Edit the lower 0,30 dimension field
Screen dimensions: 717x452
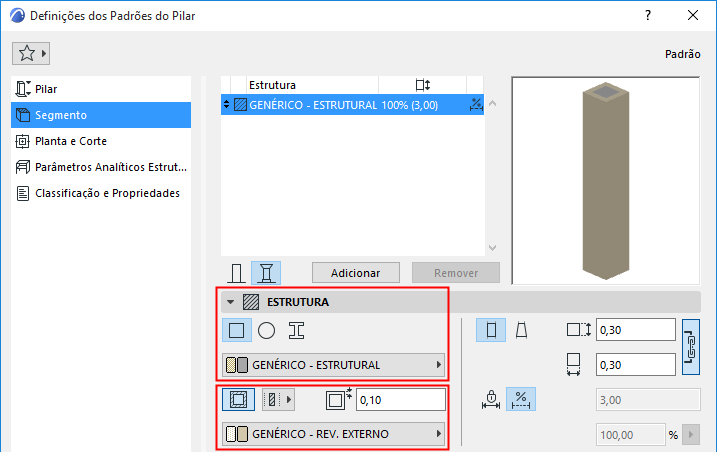click(x=636, y=365)
